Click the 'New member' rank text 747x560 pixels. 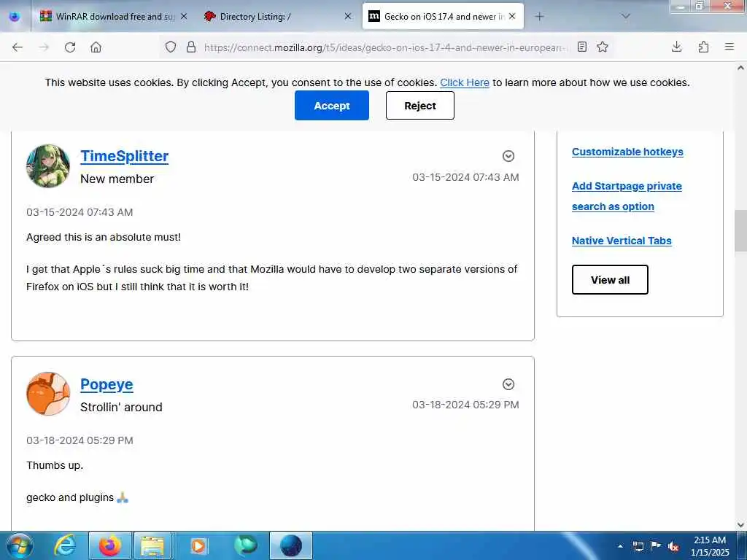117,179
